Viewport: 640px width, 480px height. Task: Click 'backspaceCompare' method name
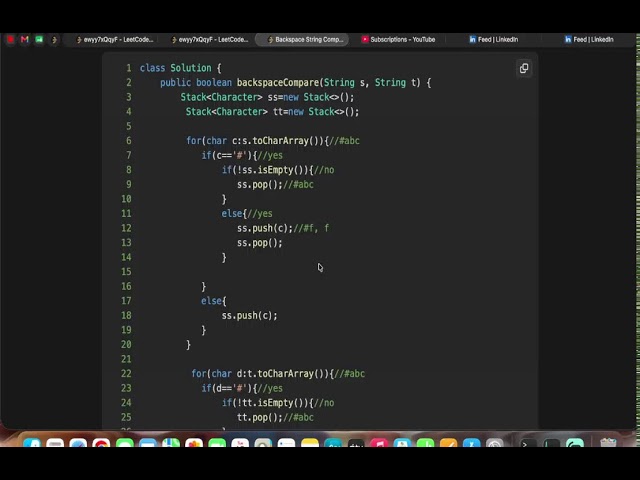click(x=278, y=82)
